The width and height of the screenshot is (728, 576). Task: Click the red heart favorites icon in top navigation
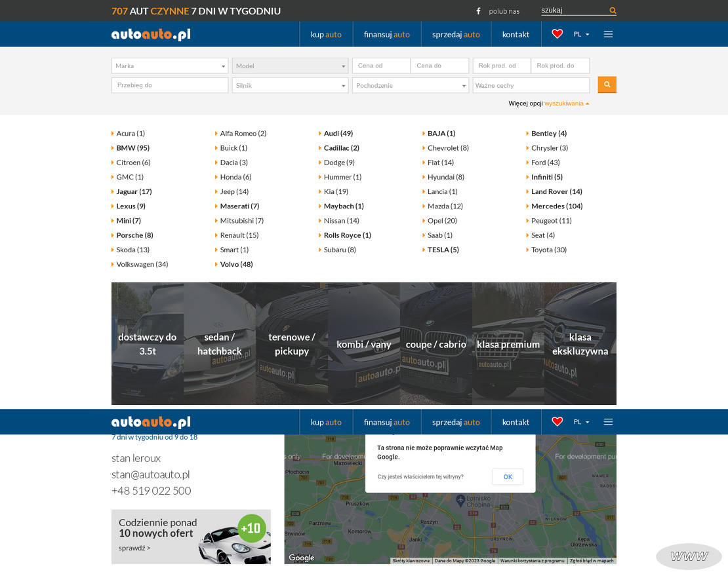557,34
